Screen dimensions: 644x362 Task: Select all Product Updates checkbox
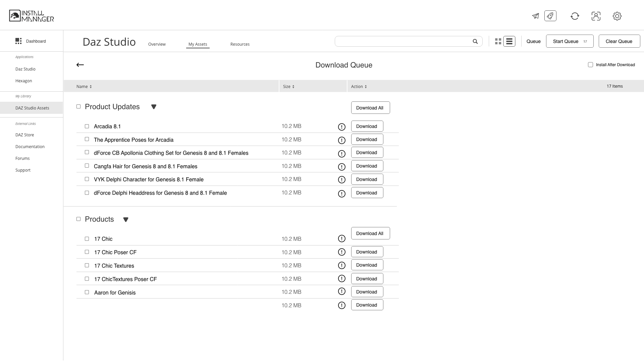pyautogui.click(x=78, y=106)
